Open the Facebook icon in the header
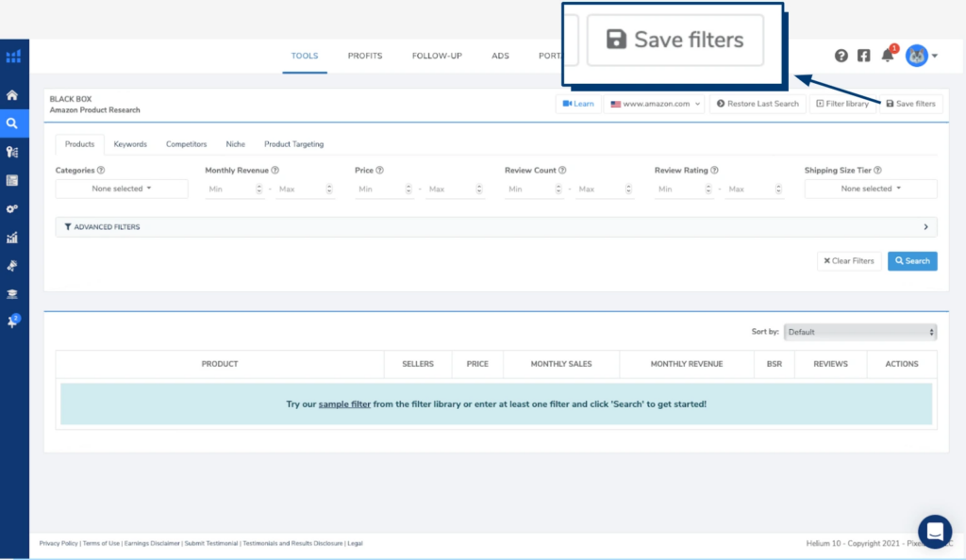 (x=863, y=56)
